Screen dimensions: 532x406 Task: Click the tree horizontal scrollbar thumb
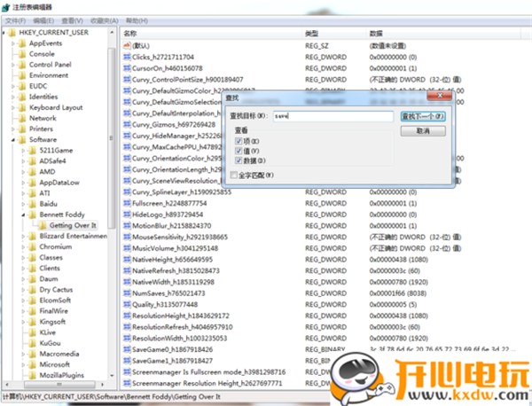pyautogui.click(x=59, y=385)
